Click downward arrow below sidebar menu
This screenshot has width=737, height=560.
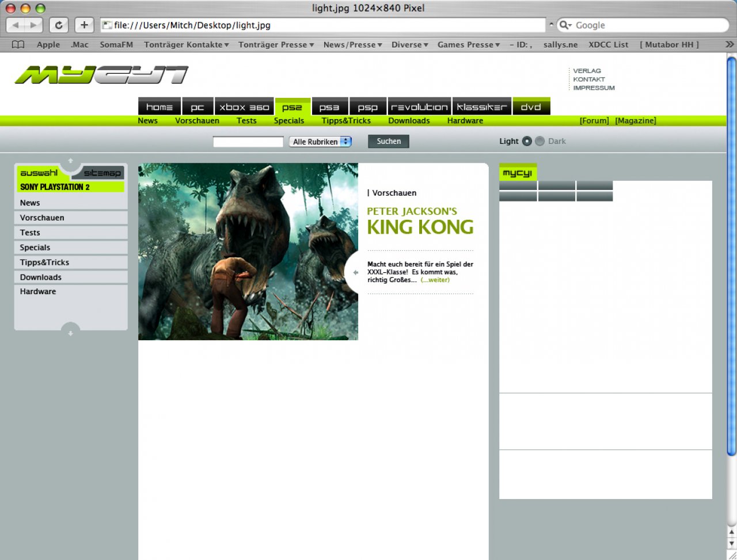tap(71, 333)
